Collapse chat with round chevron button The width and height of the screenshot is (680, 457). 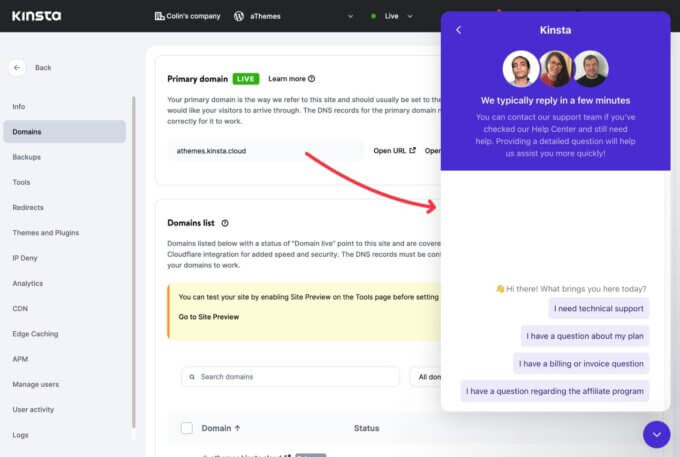pyautogui.click(x=657, y=434)
